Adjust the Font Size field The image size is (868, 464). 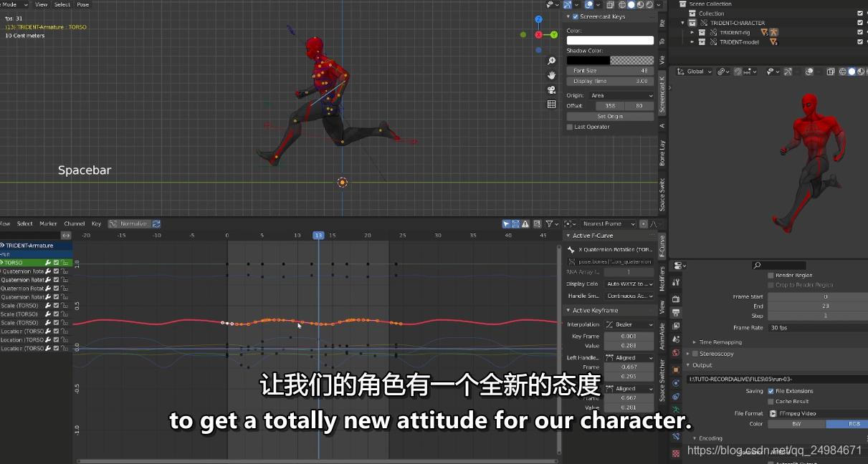(610, 71)
